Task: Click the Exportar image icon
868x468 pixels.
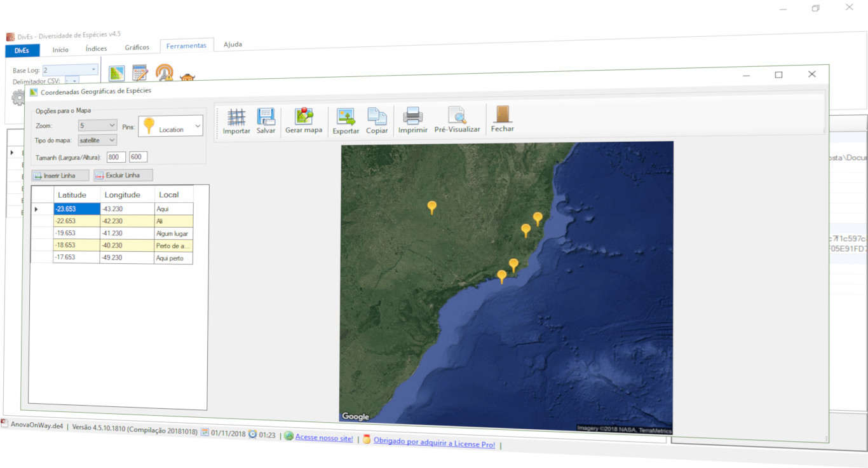Action: pos(346,116)
